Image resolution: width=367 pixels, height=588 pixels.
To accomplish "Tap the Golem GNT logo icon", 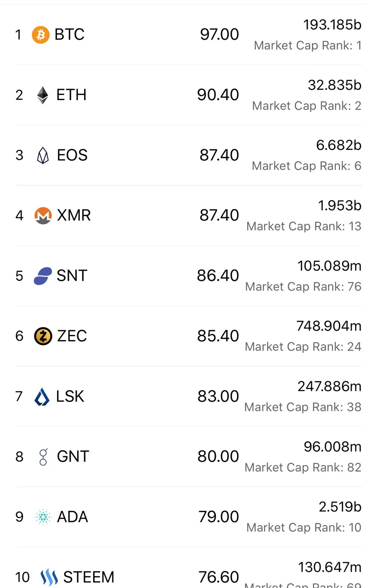I will (44, 457).
